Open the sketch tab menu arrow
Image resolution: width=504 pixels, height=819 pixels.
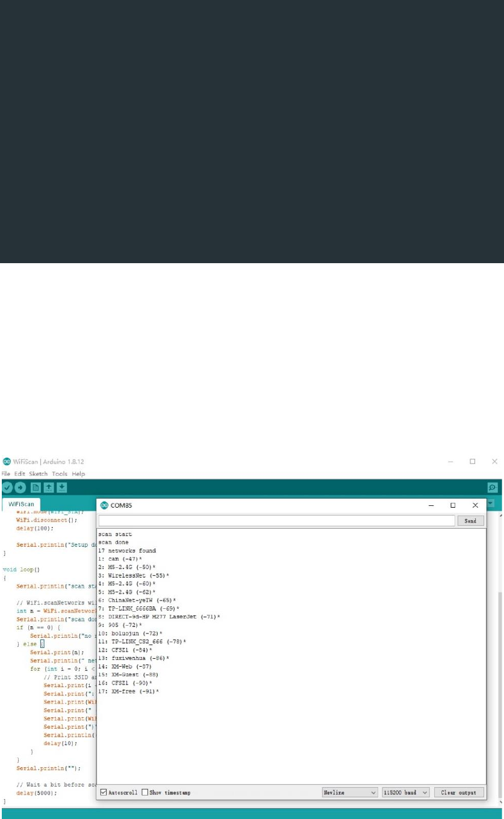(x=490, y=503)
